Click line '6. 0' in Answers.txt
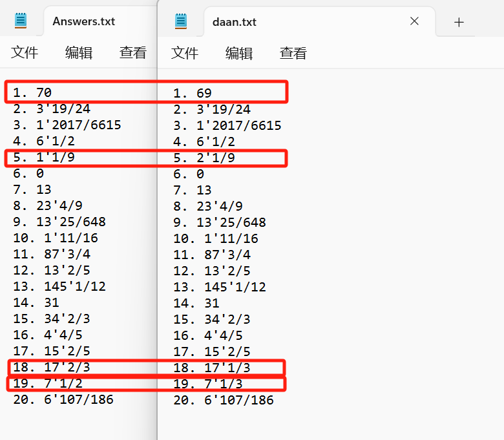Image resolution: width=504 pixels, height=440 pixels. (x=28, y=173)
